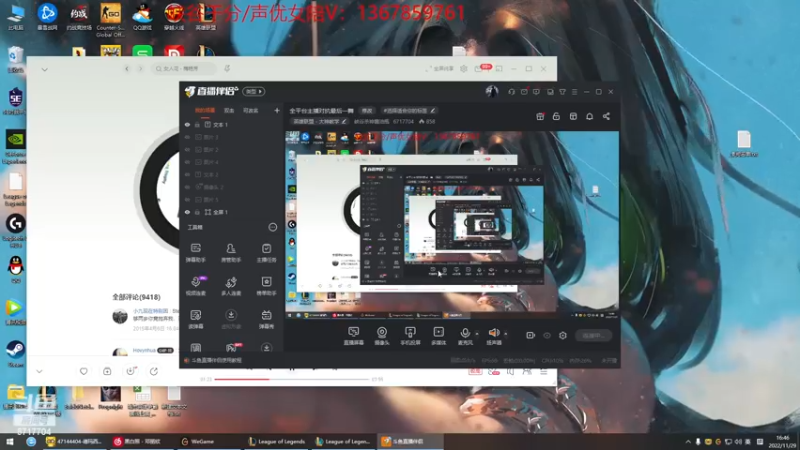This screenshot has width=800, height=450.
Task: Add a new scene with plus button
Action: pyautogui.click(x=277, y=110)
